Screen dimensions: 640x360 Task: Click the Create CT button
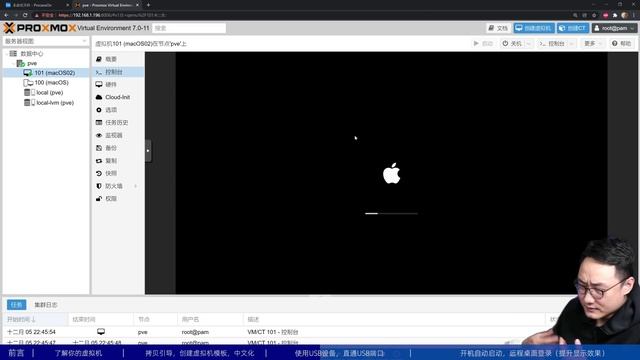(573, 28)
